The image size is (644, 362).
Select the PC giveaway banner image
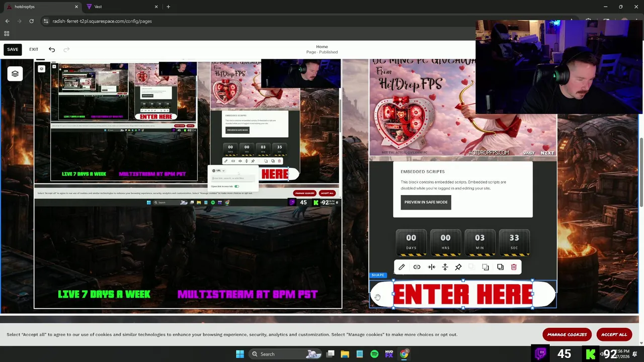463,108
